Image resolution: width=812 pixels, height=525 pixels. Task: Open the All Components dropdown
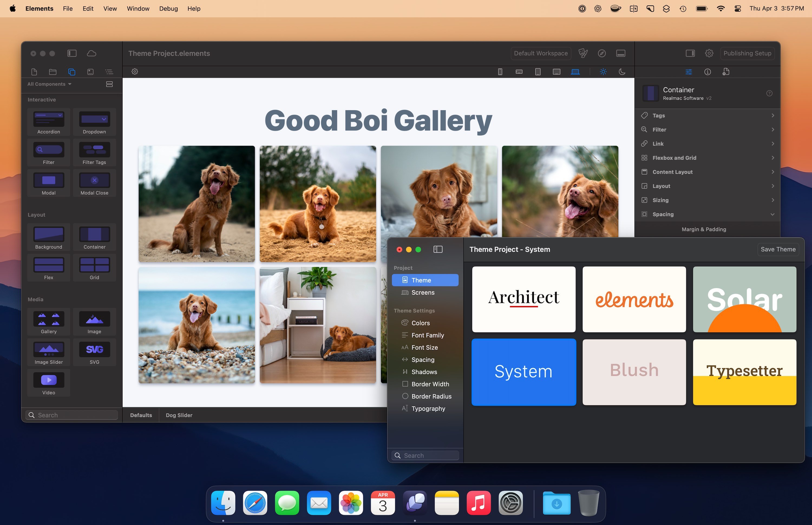click(50, 84)
